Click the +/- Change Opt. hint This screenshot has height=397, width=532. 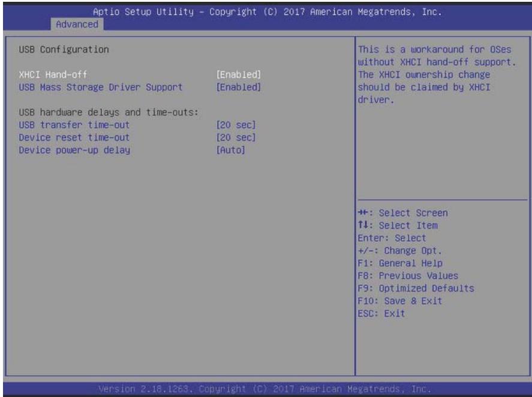399,251
